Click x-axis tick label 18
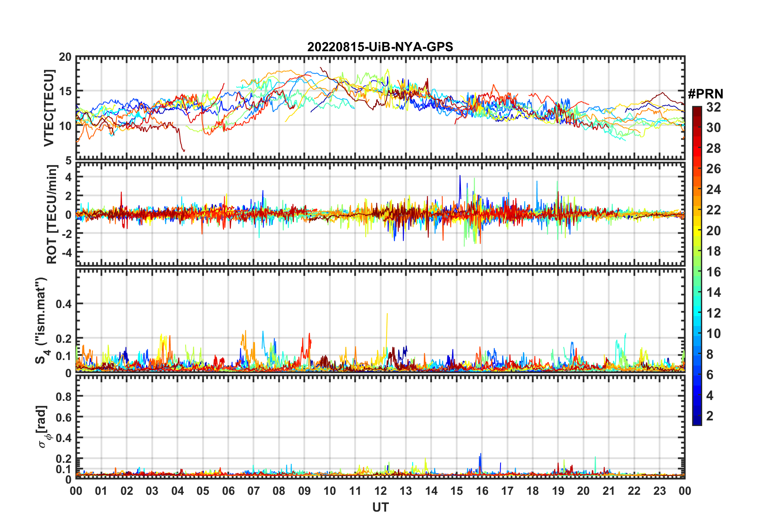 pos(533,491)
